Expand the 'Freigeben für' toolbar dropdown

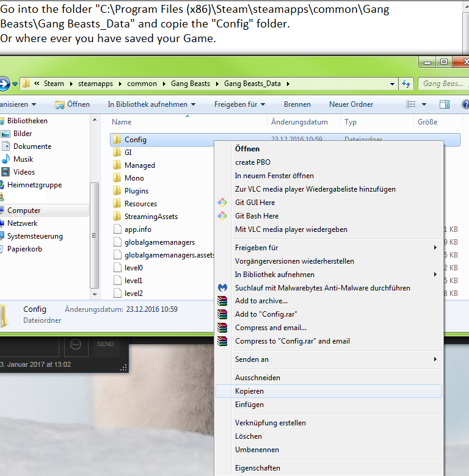pos(263,104)
